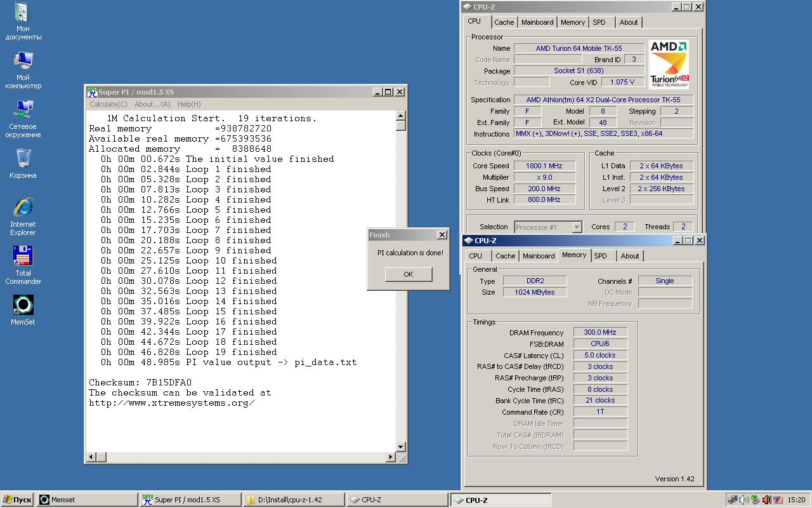Switch to Super PI taskbar button

tap(190, 500)
